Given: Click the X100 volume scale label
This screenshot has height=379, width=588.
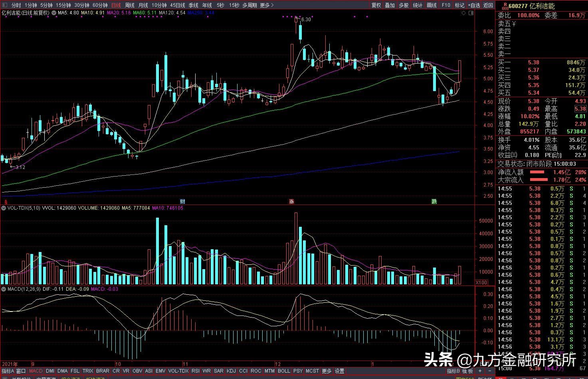Looking at the screenshot, I should pos(481,282).
